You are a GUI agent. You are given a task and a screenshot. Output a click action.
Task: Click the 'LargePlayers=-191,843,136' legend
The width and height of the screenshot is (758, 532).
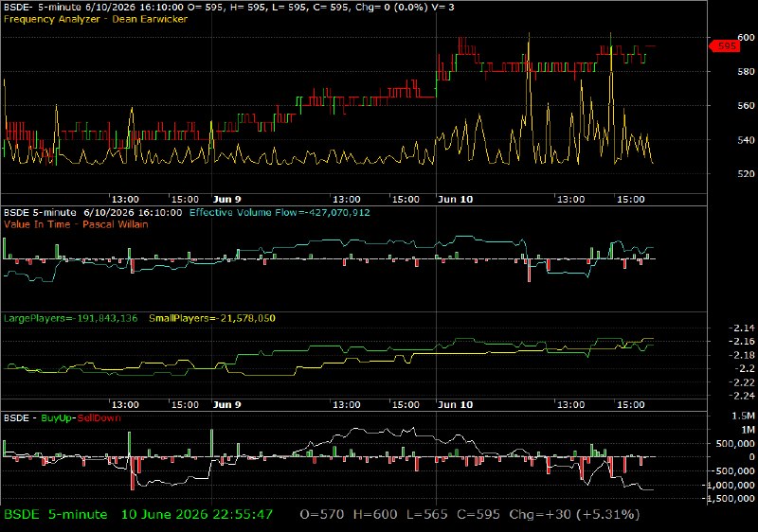pos(70,318)
